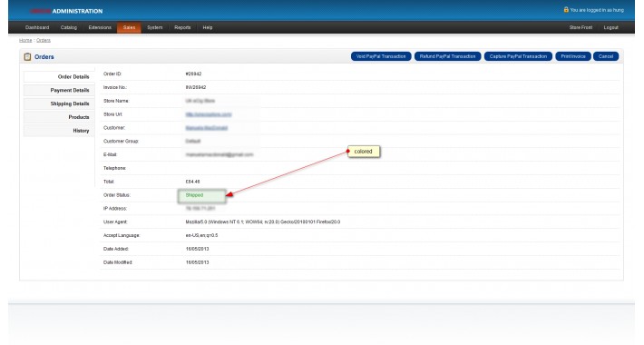Switch to the Shipping Details tab
644x345 pixels.
point(59,103)
